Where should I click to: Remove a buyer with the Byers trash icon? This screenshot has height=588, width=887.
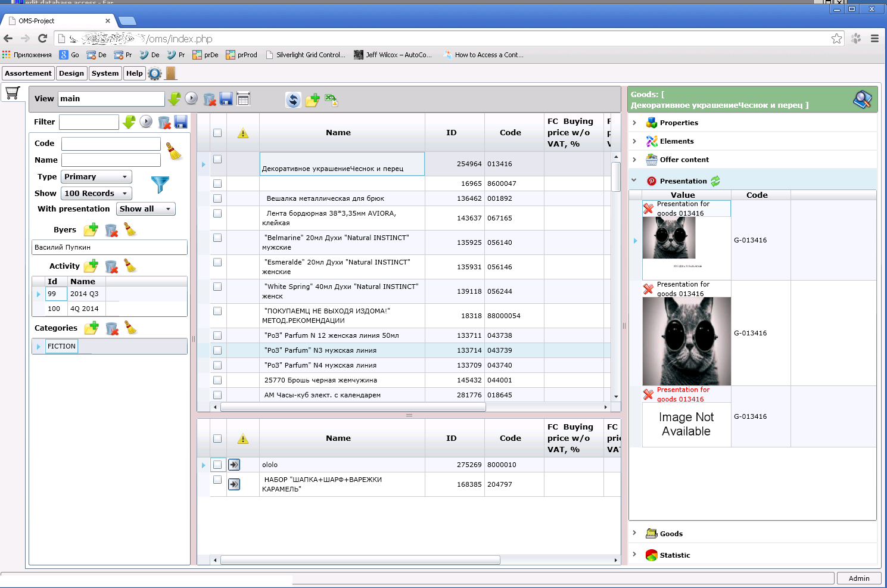[x=111, y=230]
